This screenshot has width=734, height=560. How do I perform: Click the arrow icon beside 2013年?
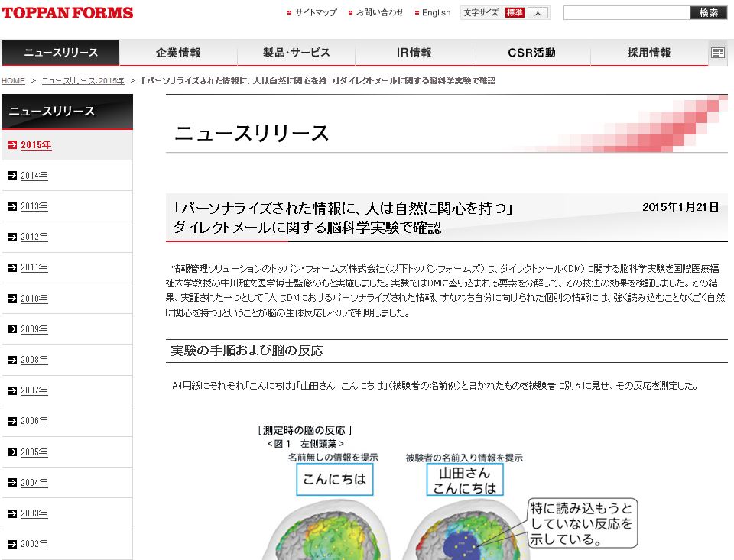click(x=13, y=206)
